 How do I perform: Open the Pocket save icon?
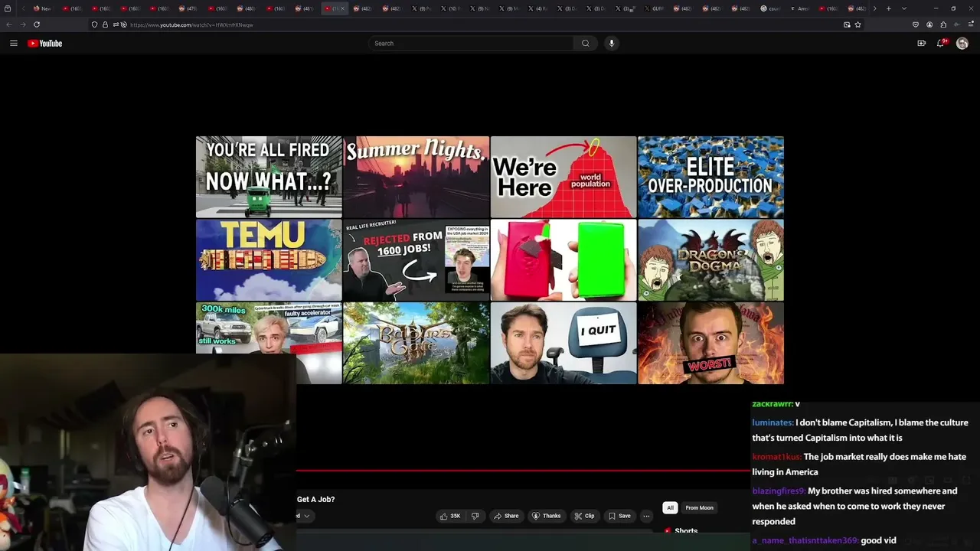(x=916, y=24)
